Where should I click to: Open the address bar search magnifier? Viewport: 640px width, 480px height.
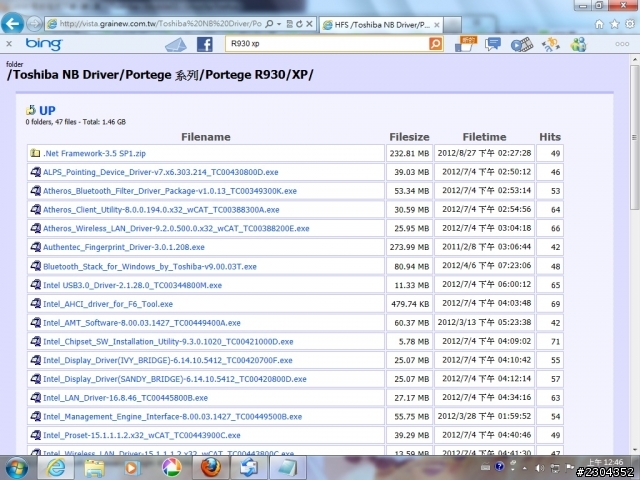tap(269, 24)
